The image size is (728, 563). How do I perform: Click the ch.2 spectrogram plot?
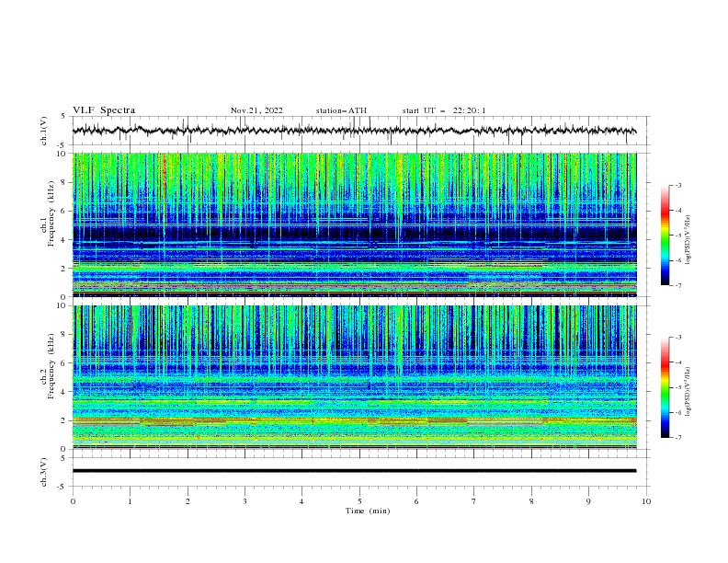tap(354, 377)
